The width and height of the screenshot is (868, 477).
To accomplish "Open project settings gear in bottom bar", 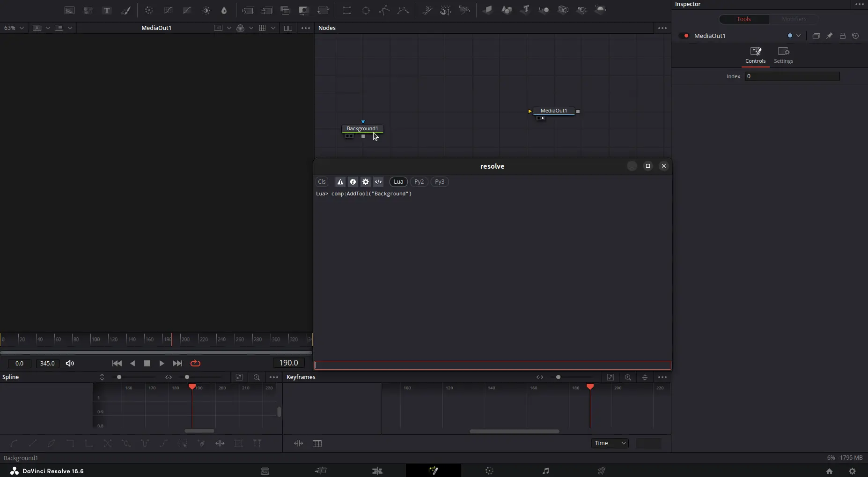I will [x=852, y=471].
